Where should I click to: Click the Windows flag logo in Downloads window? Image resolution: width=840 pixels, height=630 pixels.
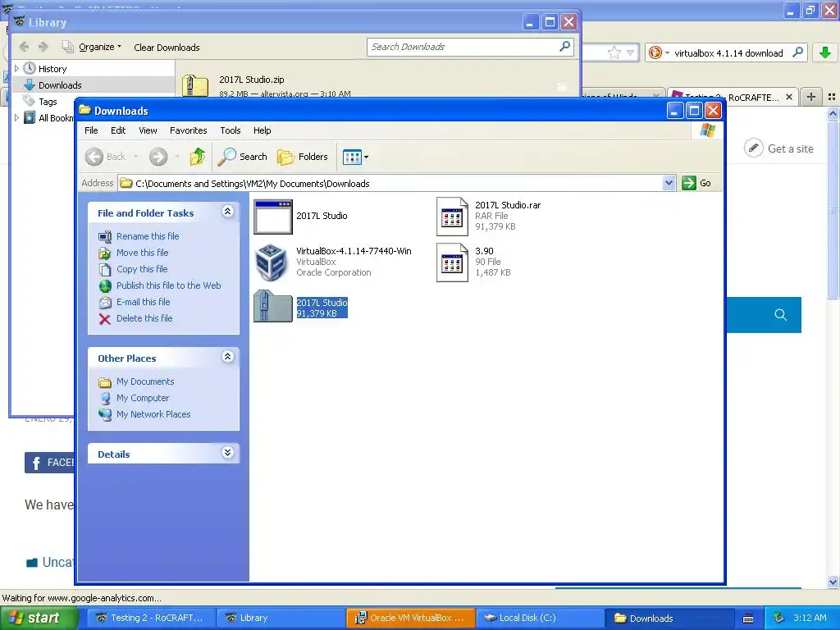coord(707,130)
